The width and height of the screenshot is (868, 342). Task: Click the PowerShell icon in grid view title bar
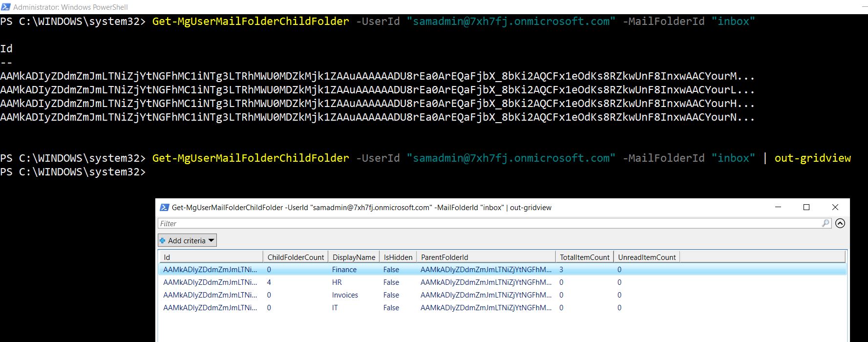(164, 208)
